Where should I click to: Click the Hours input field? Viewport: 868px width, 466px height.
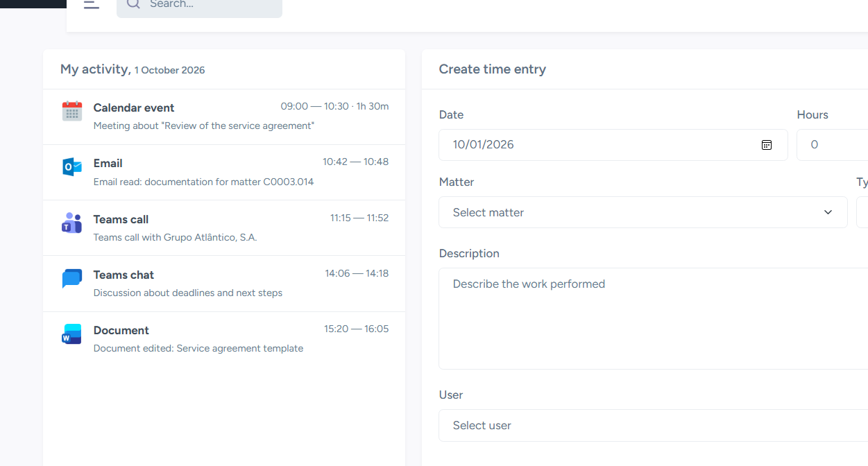833,145
